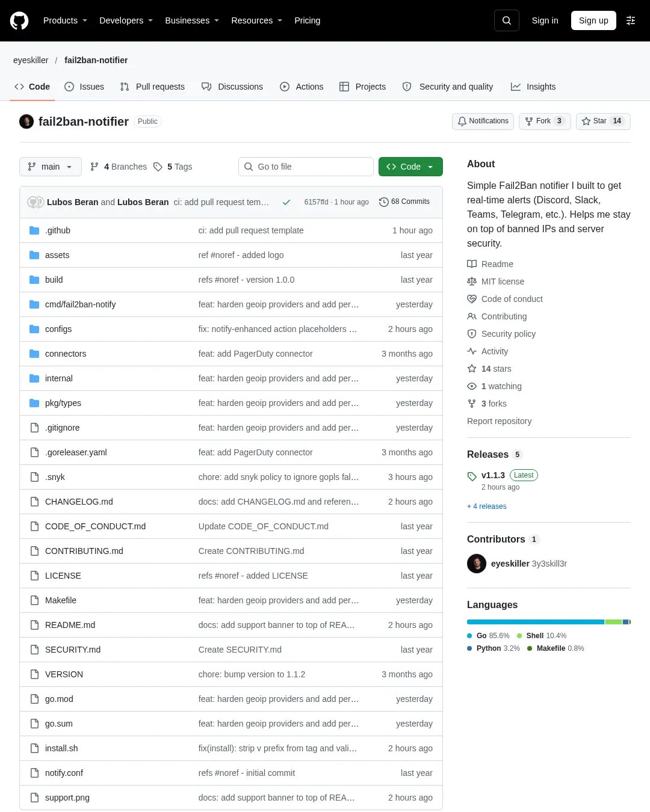Click the languages percentage bar
Screen dimensions: 650x812
pyautogui.click(x=549, y=622)
